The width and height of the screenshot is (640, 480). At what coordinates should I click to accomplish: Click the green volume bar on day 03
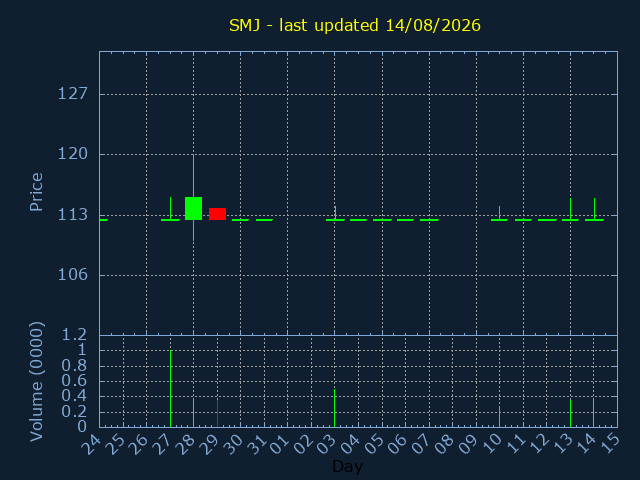pyautogui.click(x=334, y=408)
